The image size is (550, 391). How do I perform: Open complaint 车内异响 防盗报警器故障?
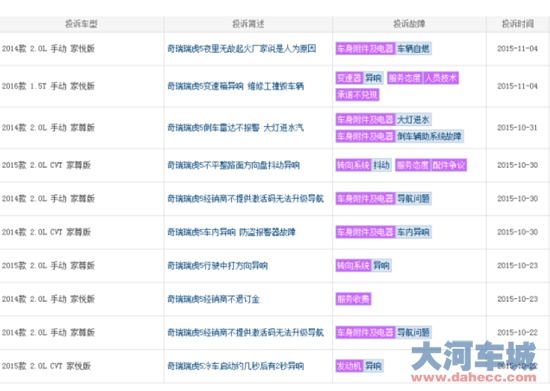point(231,232)
